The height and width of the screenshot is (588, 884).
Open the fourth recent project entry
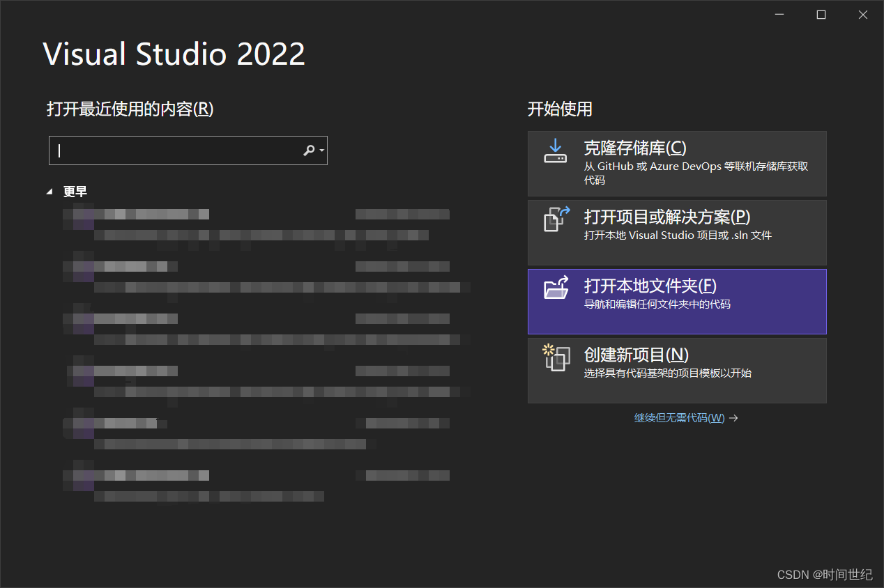(125, 371)
